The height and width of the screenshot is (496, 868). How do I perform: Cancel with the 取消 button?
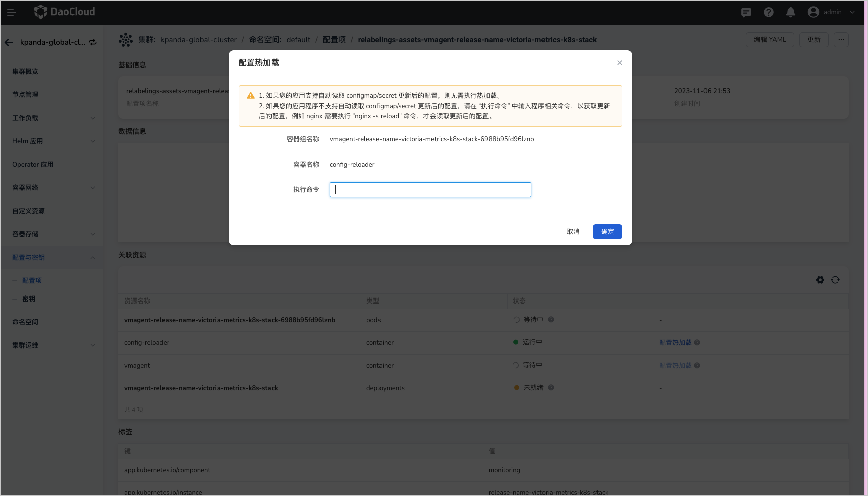click(573, 232)
